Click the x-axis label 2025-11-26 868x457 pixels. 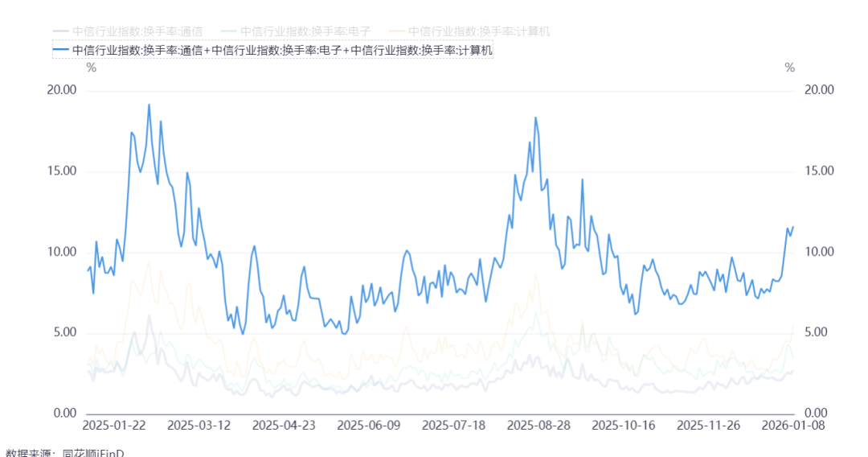click(709, 426)
